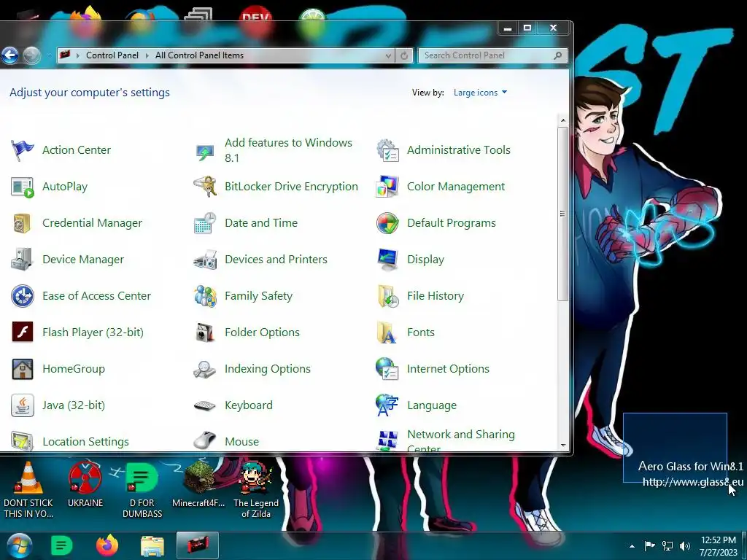
Task: Click the Action Center flag tray icon
Action: tap(649, 546)
